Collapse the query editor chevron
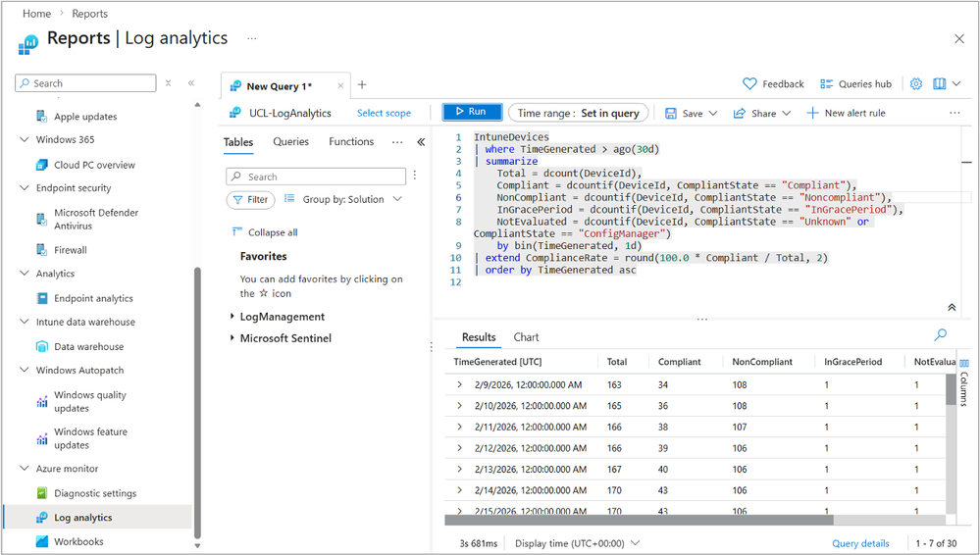This screenshot has width=980, height=555. point(951,307)
